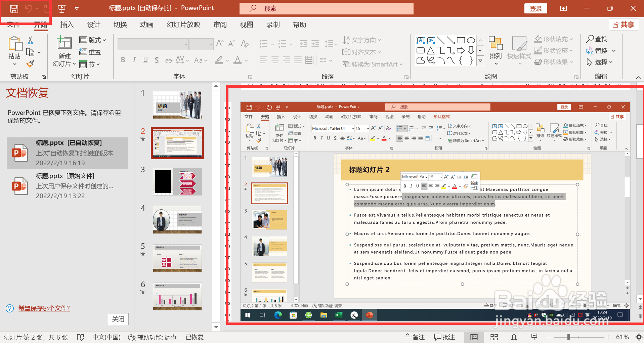Image resolution: width=644 pixels, height=343 pixels.
Task: Apply the text highlight color
Action: (x=219, y=60)
